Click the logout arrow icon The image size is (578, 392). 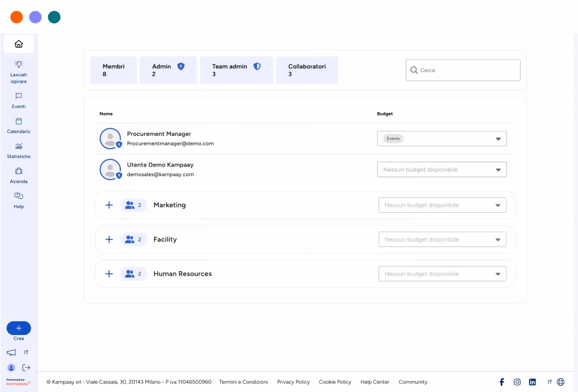pos(26,368)
